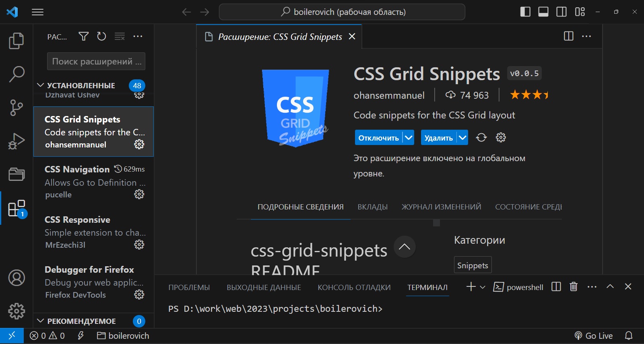Collapse the УСТАНОВЛЕННЫЕ section
Screen dimensions: 644x344
click(40, 85)
